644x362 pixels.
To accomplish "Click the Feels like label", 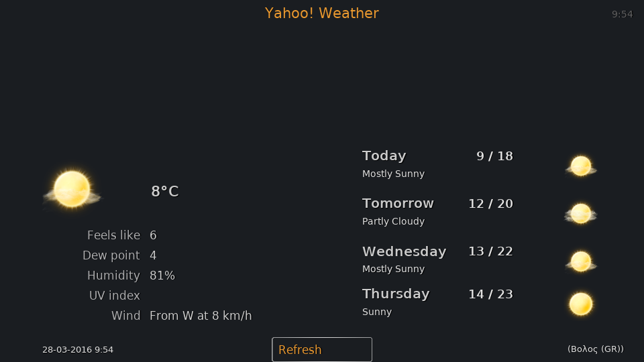I will [x=113, y=235].
